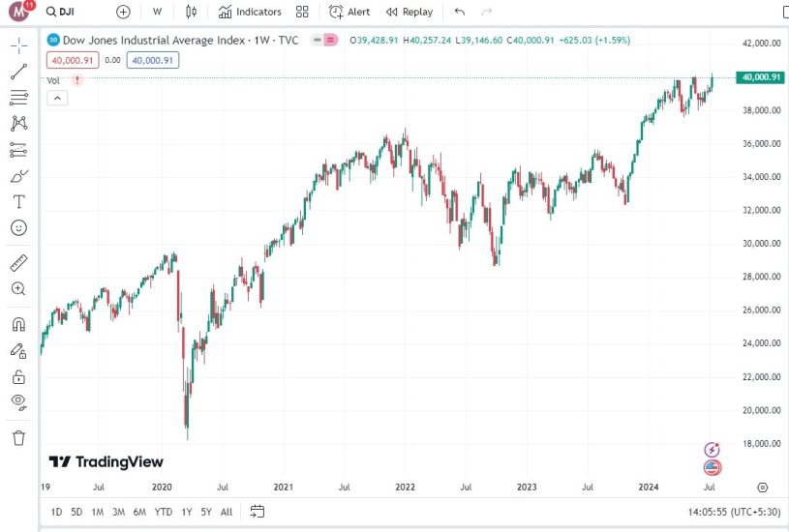The height and width of the screenshot is (532, 789).
Task: Collapse the indicator legend under Vol
Action: click(x=56, y=97)
